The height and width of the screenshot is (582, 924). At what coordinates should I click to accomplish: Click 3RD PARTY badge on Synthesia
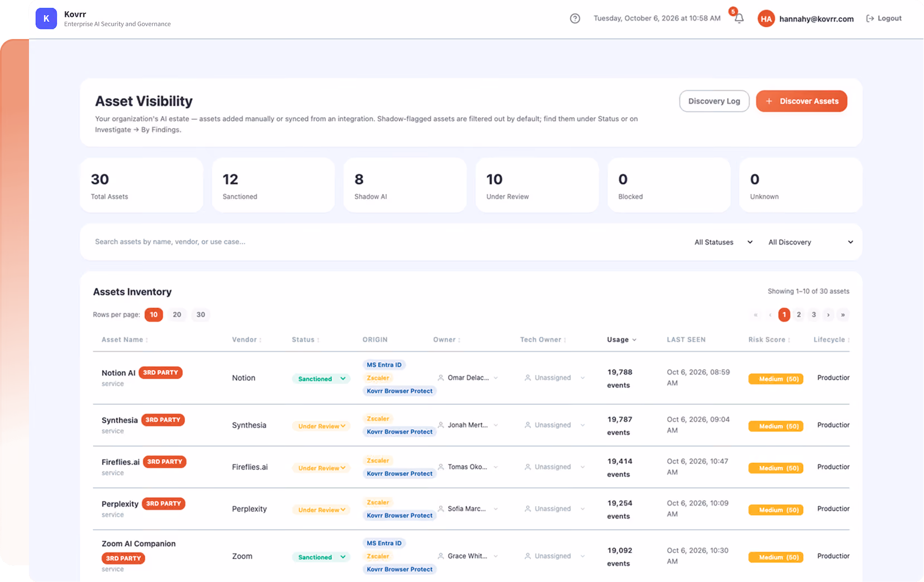(163, 420)
